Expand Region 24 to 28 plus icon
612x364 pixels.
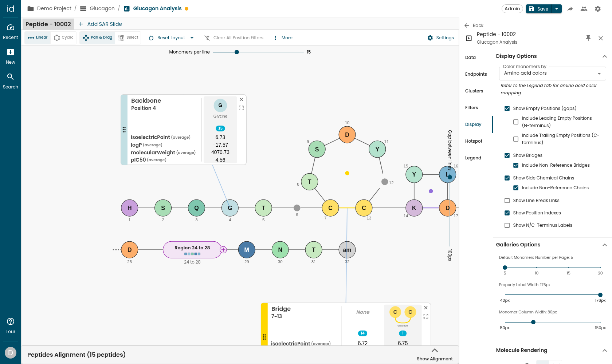[223, 250]
